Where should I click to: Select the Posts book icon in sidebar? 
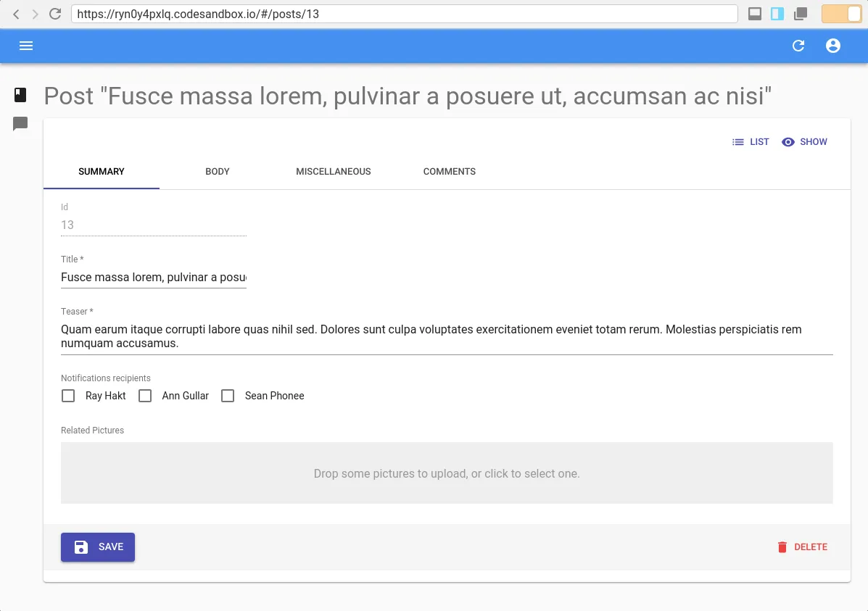tap(20, 94)
